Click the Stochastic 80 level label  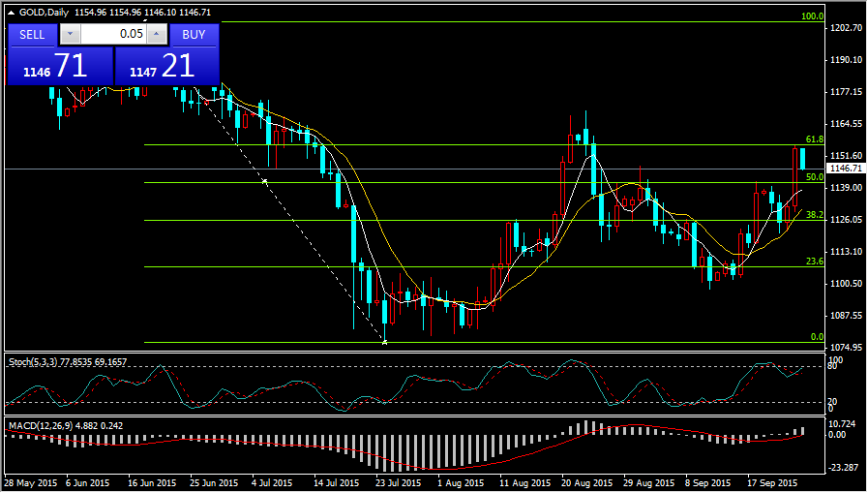832,366
